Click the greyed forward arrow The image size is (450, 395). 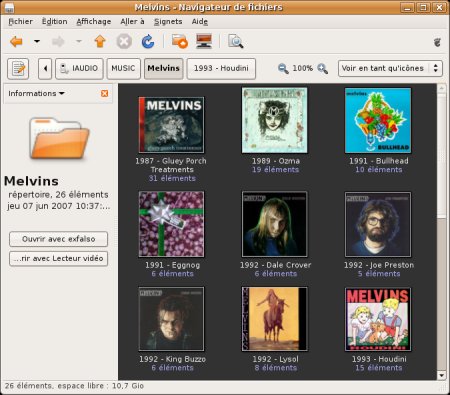point(58,42)
